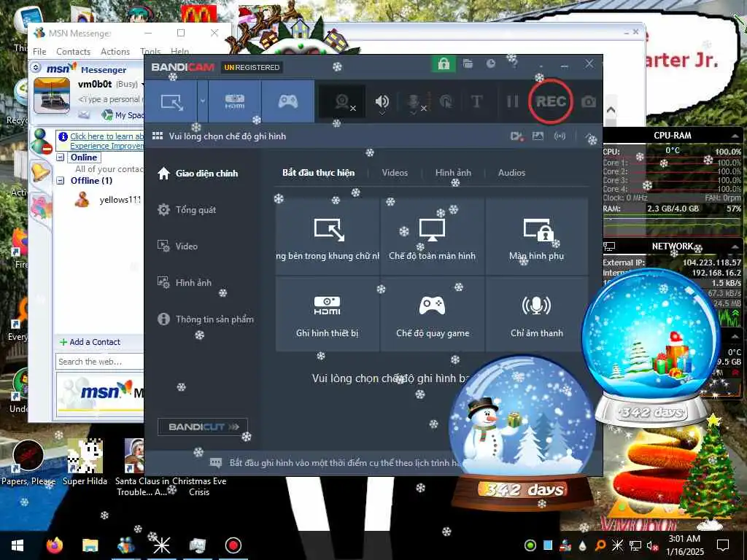This screenshot has height=560, width=747.
Task: Collapse Bandicam panel with the chevron
Action: [589, 136]
